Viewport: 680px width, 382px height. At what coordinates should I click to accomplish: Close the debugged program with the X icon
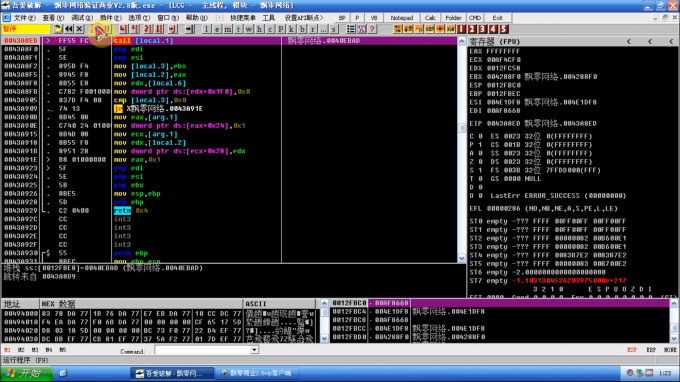[x=79, y=29]
